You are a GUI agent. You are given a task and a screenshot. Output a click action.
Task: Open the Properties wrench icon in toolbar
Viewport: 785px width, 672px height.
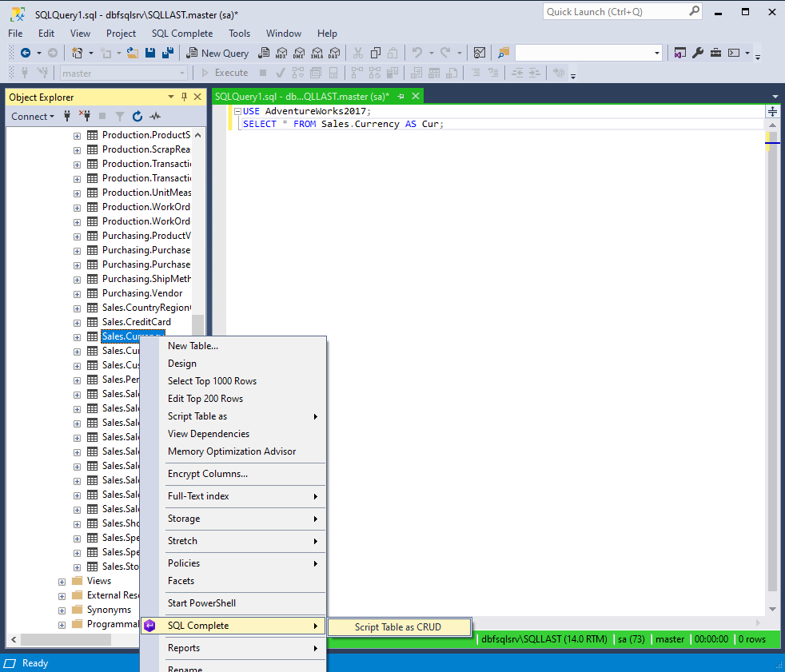coord(698,53)
